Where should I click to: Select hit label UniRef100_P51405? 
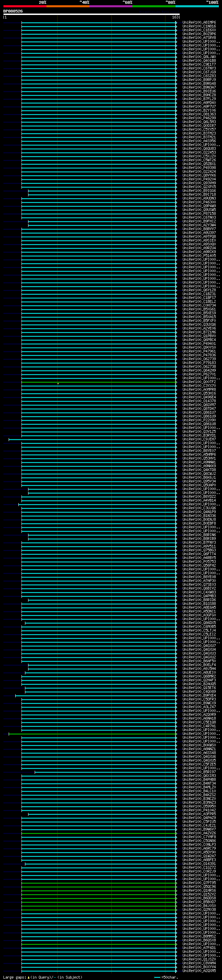coord(199,256)
